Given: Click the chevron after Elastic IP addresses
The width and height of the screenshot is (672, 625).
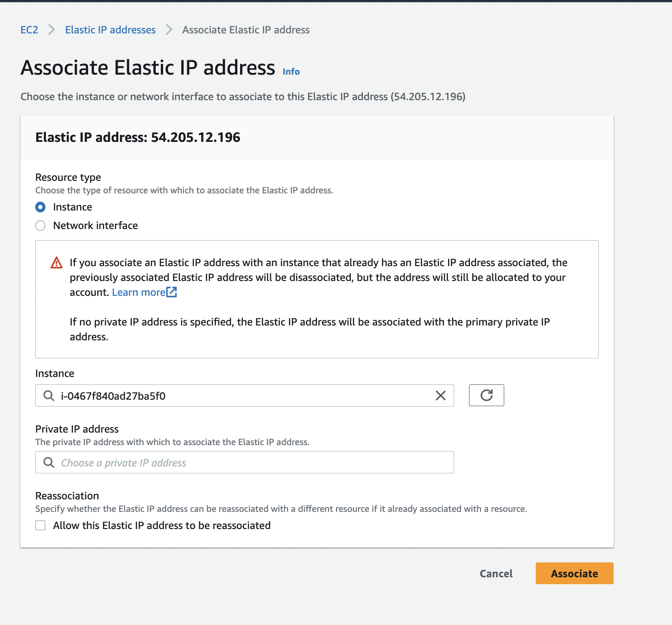Looking at the screenshot, I should [169, 30].
